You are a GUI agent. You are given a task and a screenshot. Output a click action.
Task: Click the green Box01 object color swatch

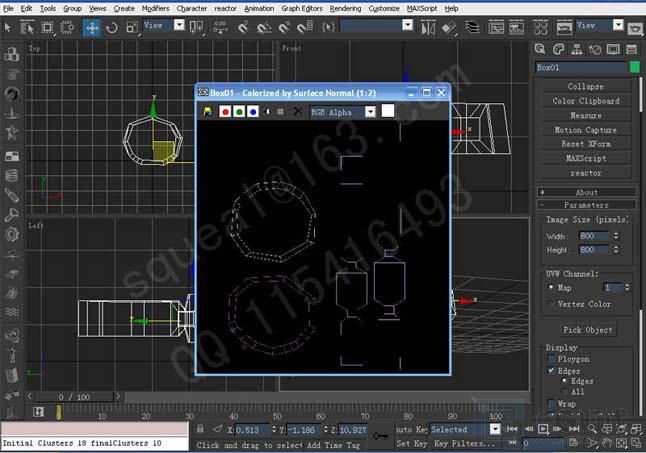pyautogui.click(x=634, y=67)
